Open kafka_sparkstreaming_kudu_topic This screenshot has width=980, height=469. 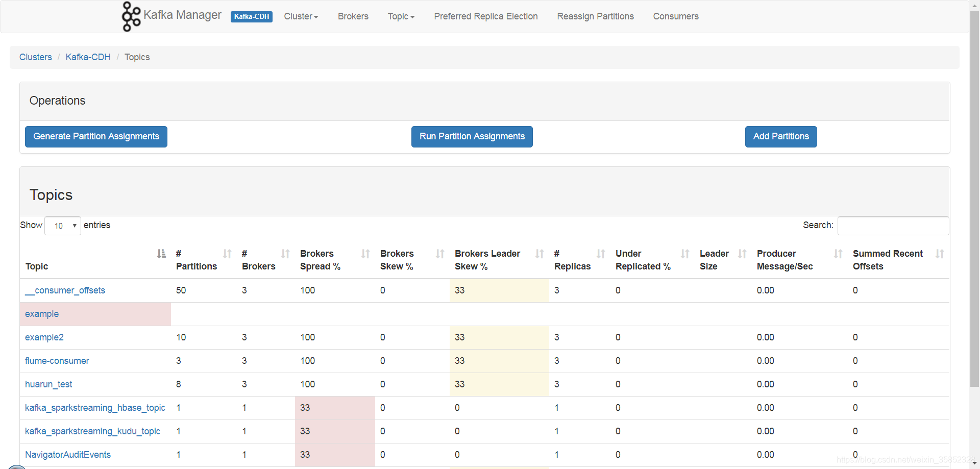click(x=92, y=431)
